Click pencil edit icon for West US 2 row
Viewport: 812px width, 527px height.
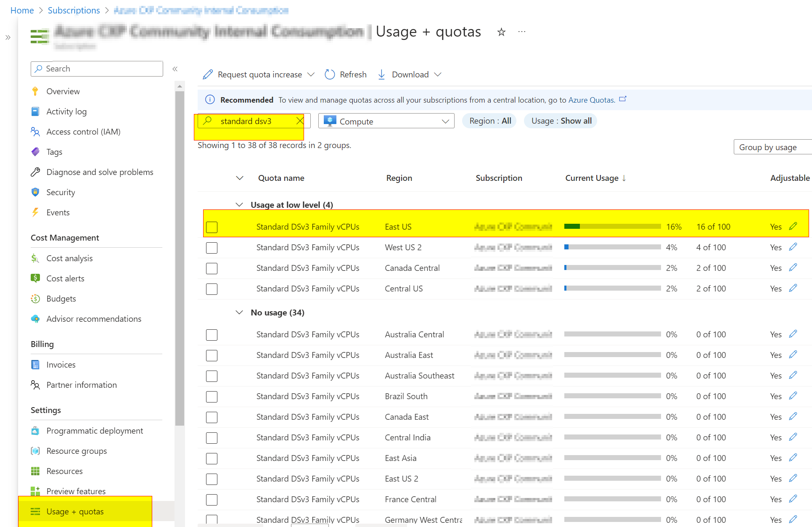pos(793,247)
